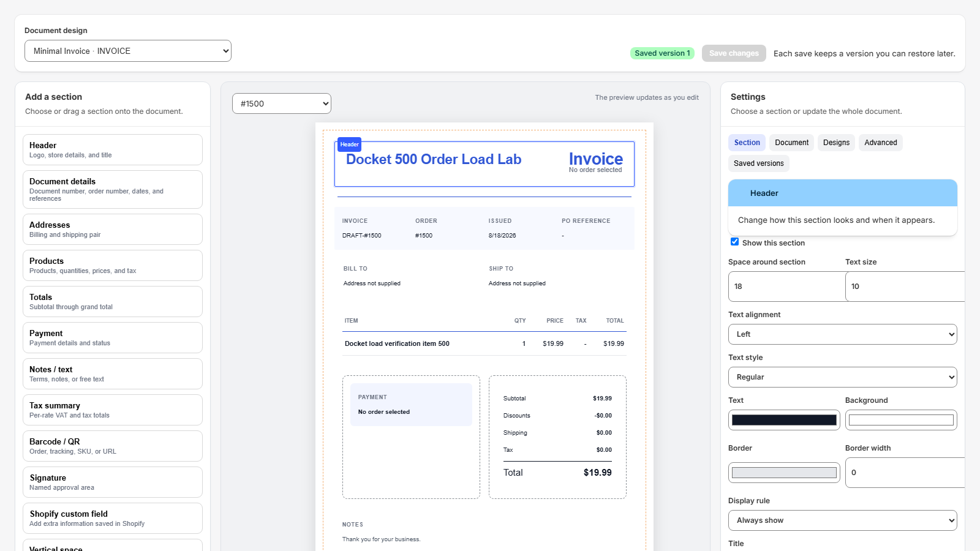This screenshot has width=980, height=551.
Task: Edit the Space around section field
Action: click(786, 287)
